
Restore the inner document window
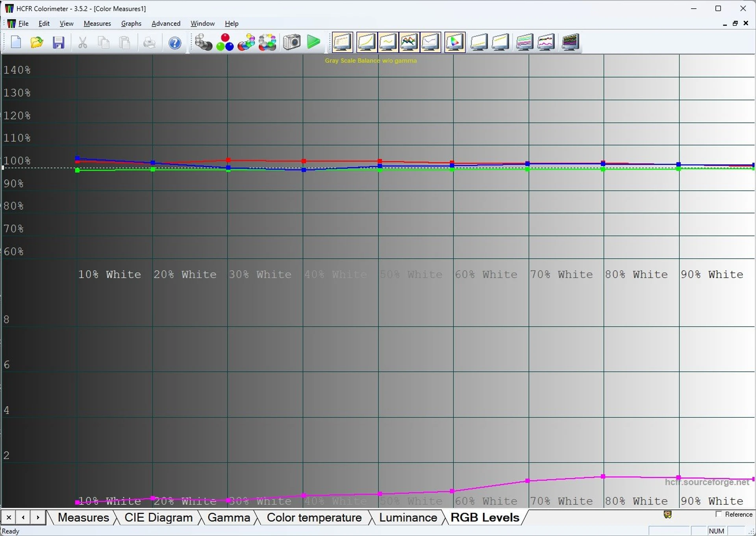735,24
